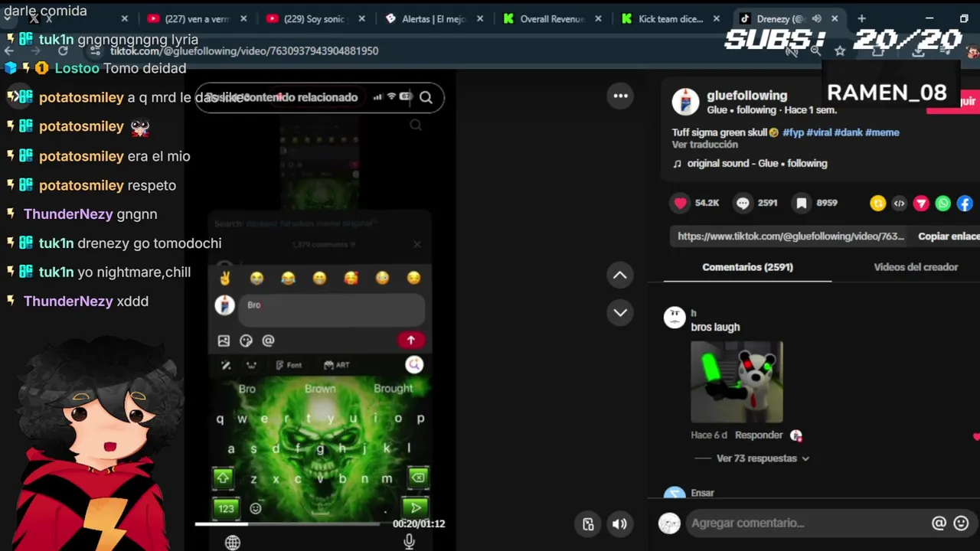Open #meme hashtag link
The image size is (980, 551).
(882, 132)
